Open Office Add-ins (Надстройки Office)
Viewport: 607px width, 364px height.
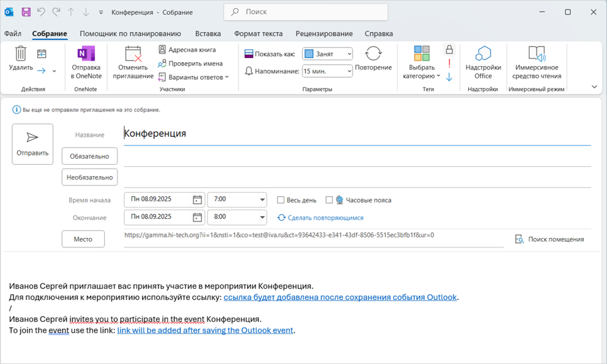point(483,54)
